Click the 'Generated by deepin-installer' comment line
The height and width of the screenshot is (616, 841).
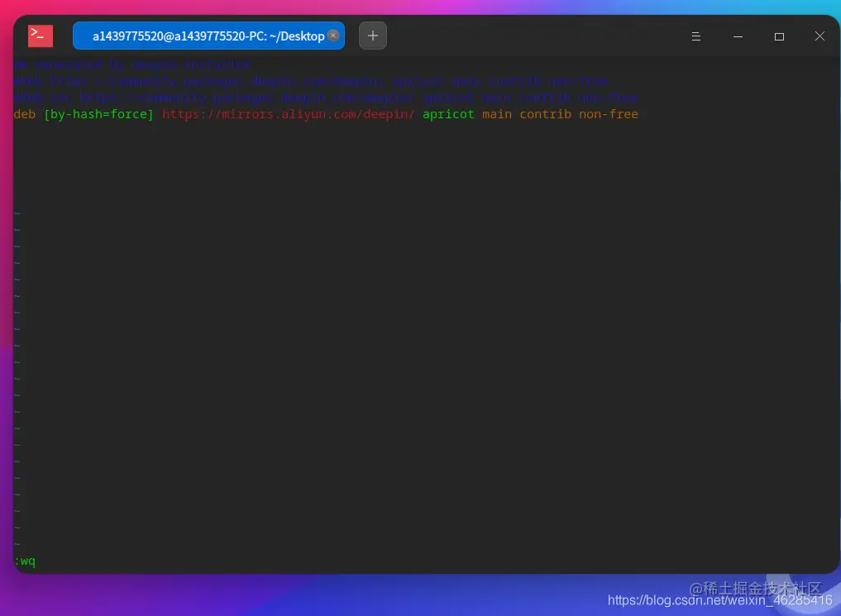(132, 64)
